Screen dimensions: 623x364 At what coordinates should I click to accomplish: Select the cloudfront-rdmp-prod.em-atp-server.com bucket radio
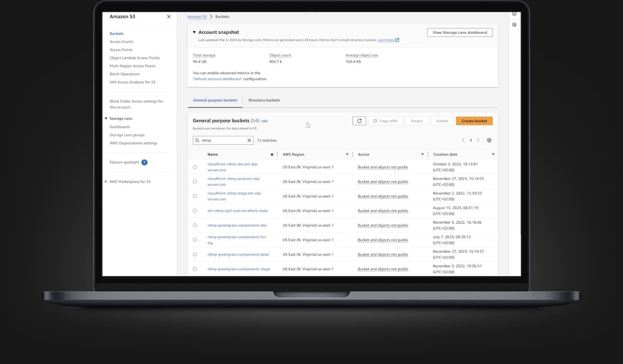(195, 181)
